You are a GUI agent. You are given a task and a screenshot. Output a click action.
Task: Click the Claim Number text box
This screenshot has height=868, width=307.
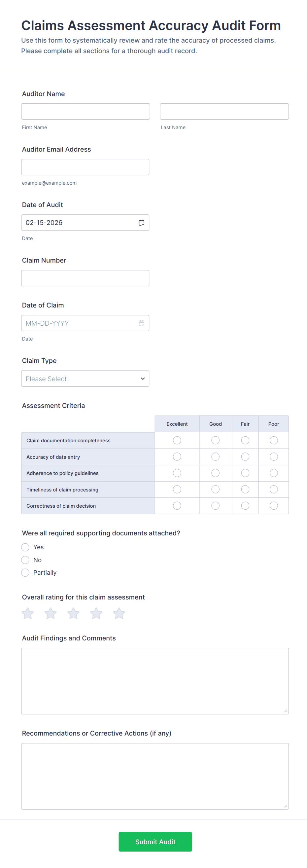pos(85,278)
